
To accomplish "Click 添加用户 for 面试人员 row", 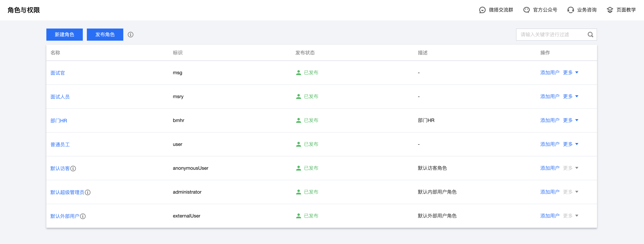I will pos(549,97).
